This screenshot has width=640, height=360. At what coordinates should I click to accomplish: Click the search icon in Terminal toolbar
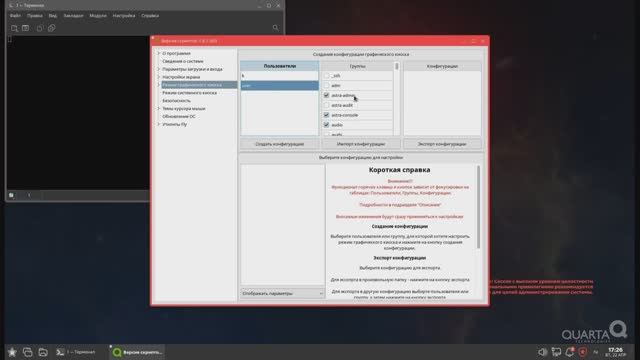coord(276,28)
